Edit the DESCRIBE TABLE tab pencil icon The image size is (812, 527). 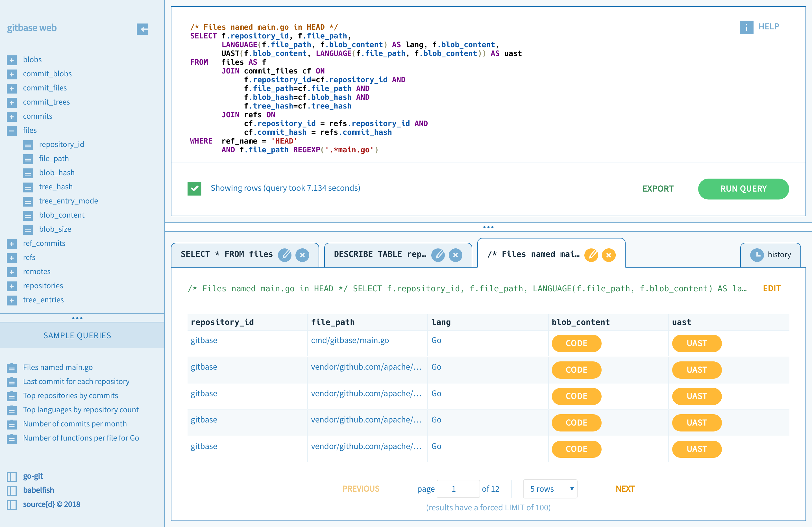pyautogui.click(x=438, y=255)
